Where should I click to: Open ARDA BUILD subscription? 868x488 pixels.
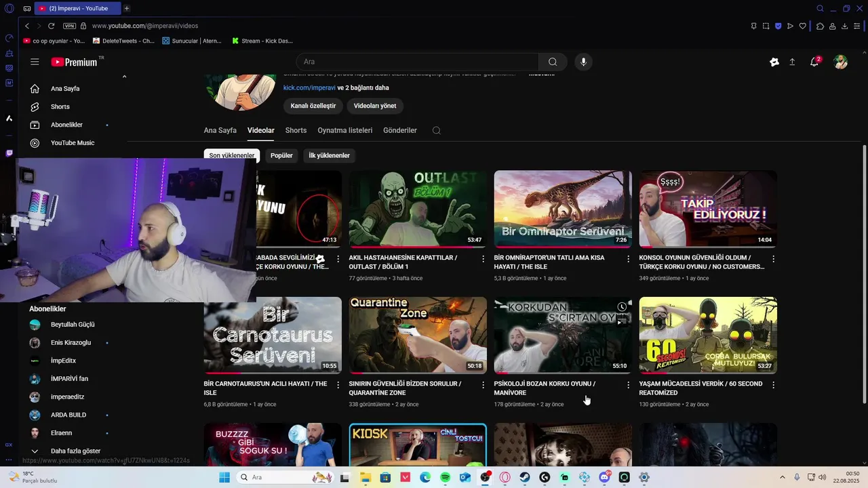coord(70,415)
